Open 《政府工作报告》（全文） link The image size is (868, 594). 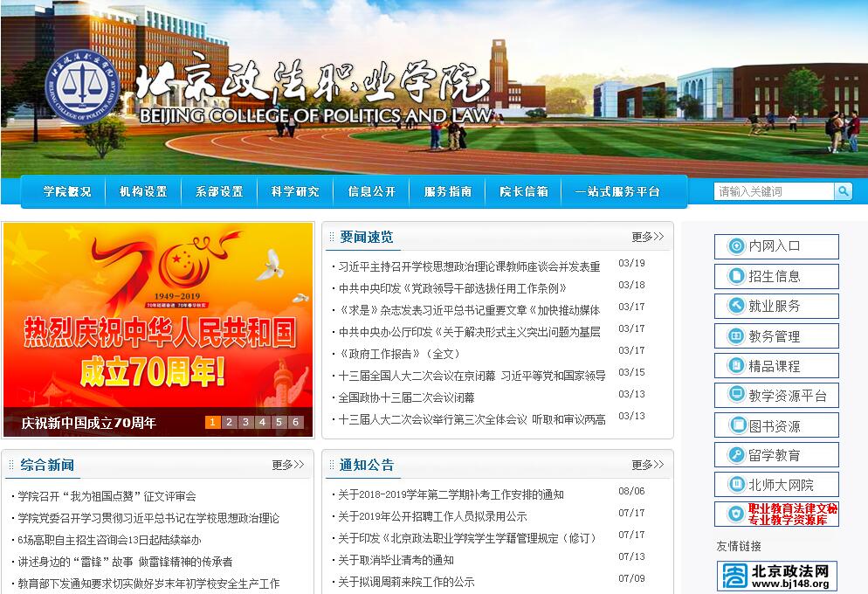pyautogui.click(x=399, y=354)
